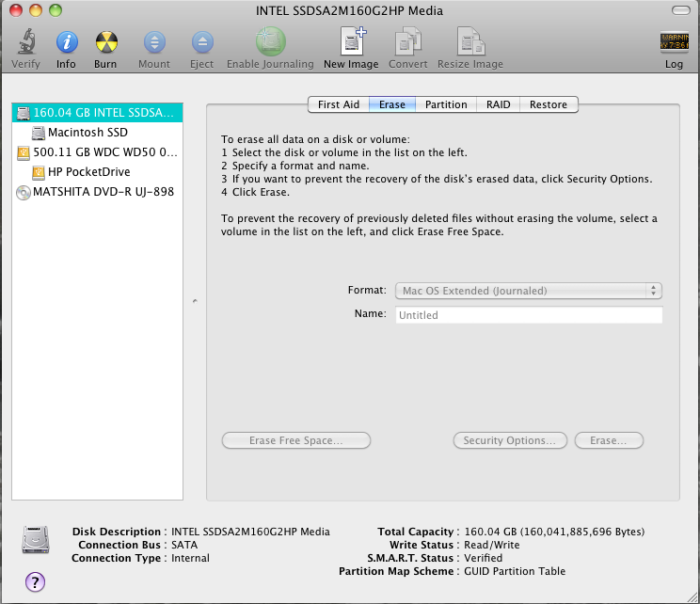Click the Resize Image toolbar icon
The width and height of the screenshot is (700, 604).
pos(470,41)
